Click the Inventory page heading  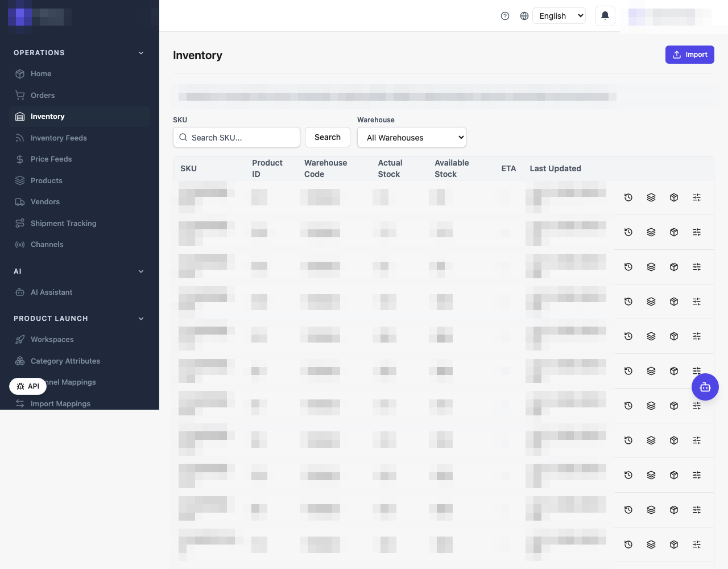tap(197, 55)
